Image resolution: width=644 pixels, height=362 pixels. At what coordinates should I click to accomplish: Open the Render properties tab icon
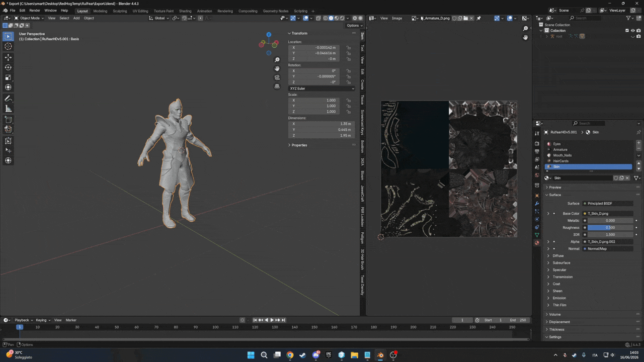(537, 144)
